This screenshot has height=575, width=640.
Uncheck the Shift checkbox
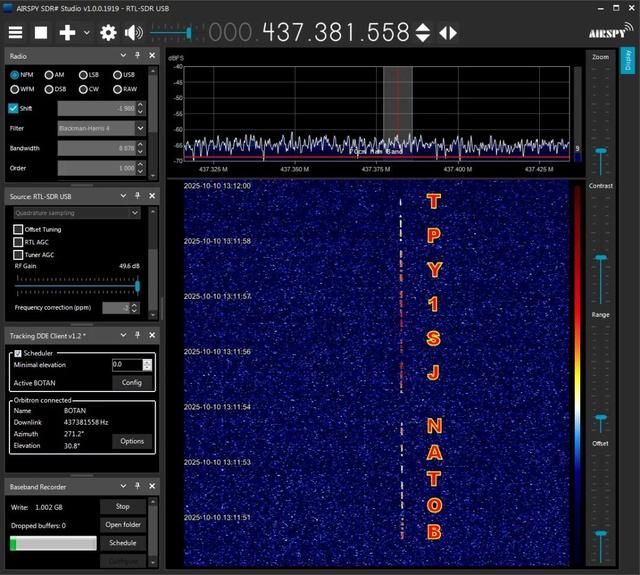coord(13,108)
